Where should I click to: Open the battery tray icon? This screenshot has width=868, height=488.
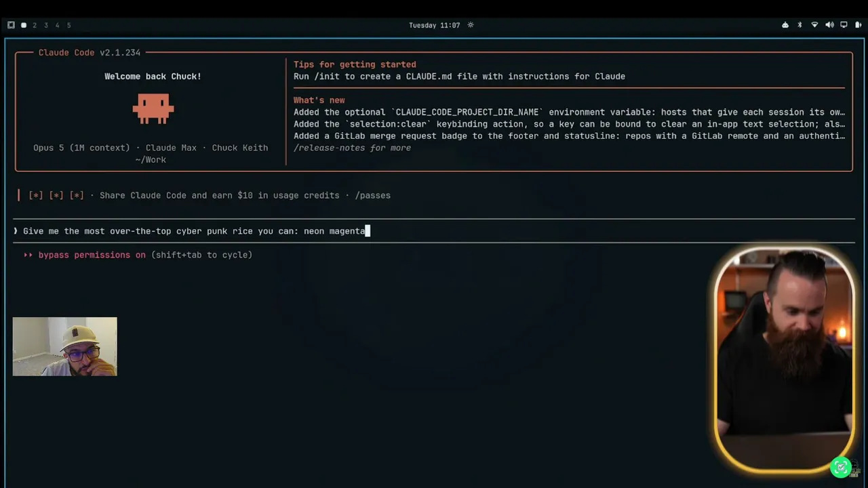pyautogui.click(x=858, y=25)
